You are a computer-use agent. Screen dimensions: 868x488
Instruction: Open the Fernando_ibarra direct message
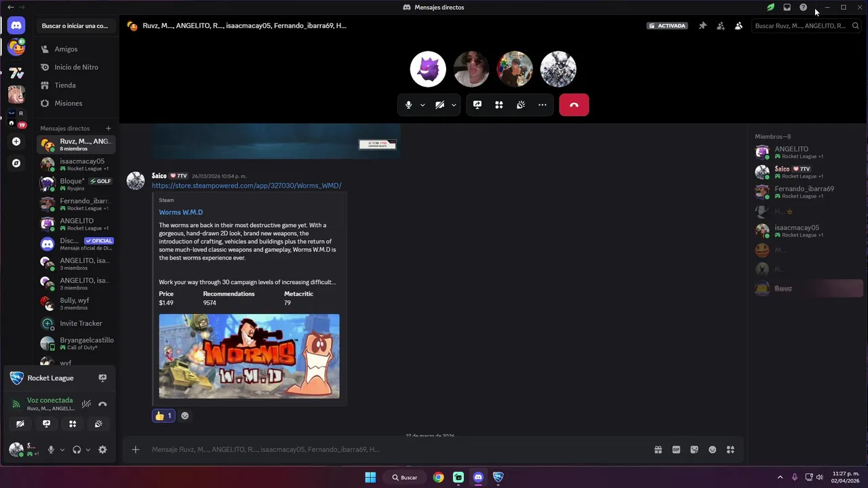76,204
